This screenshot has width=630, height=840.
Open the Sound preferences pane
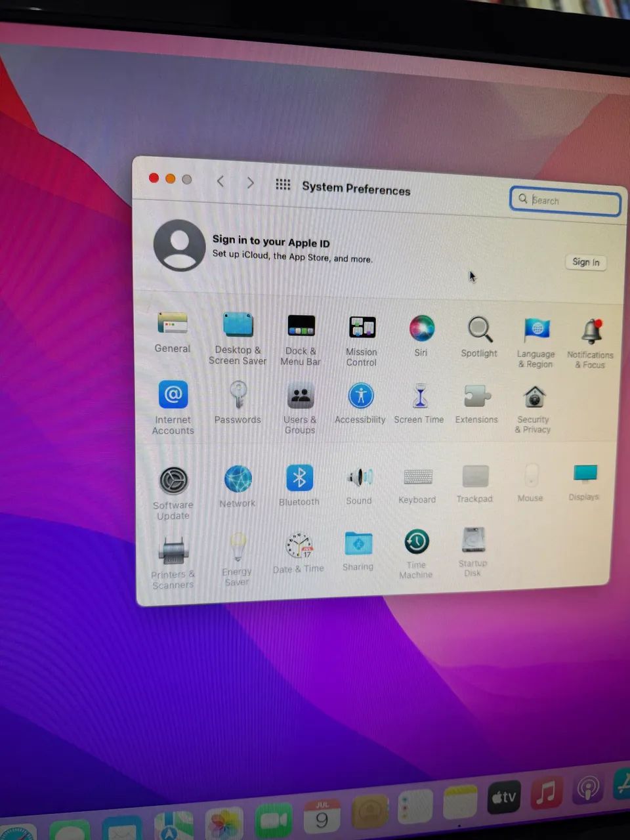tap(359, 484)
